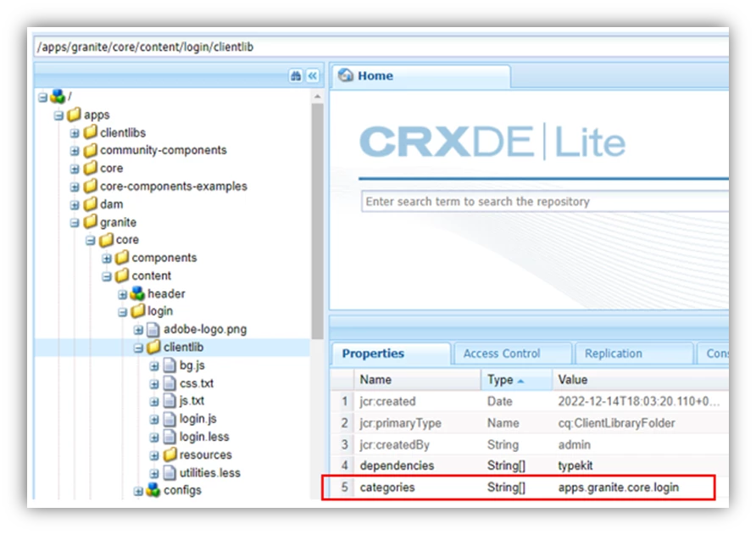Click the binoculars search icon in tree panel
This screenshot has width=756, height=535.
coord(296,75)
